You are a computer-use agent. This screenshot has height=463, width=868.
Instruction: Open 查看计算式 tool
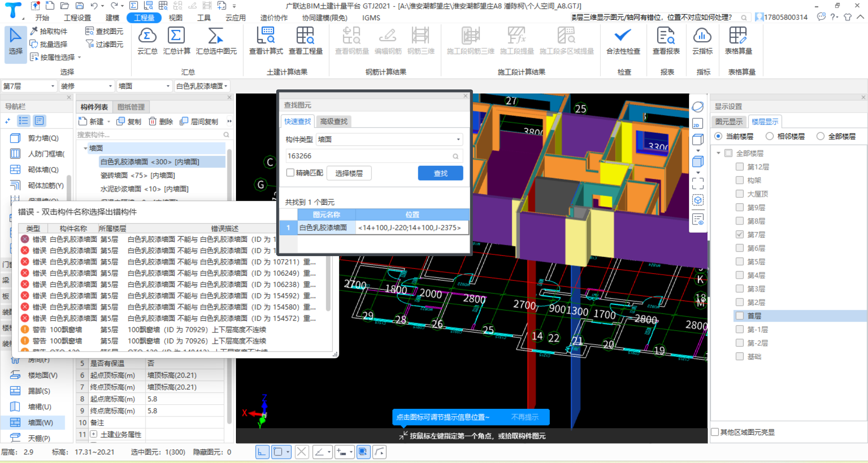point(266,41)
